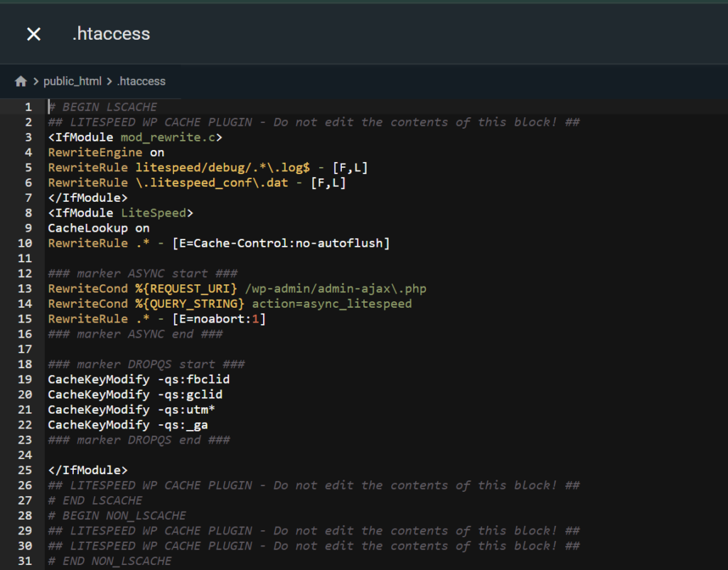Click the 'RewriteEngine on' line

pyautogui.click(x=107, y=152)
